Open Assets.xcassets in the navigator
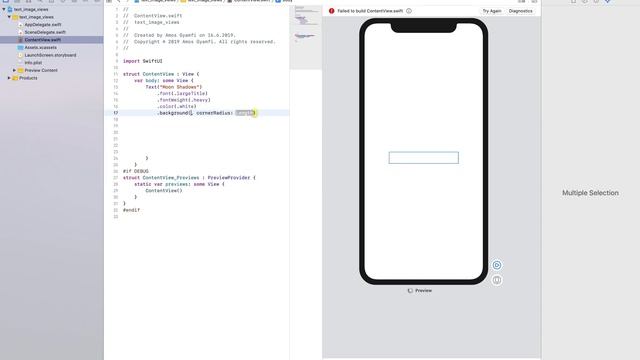This screenshot has height=360, width=640. pyautogui.click(x=40, y=47)
